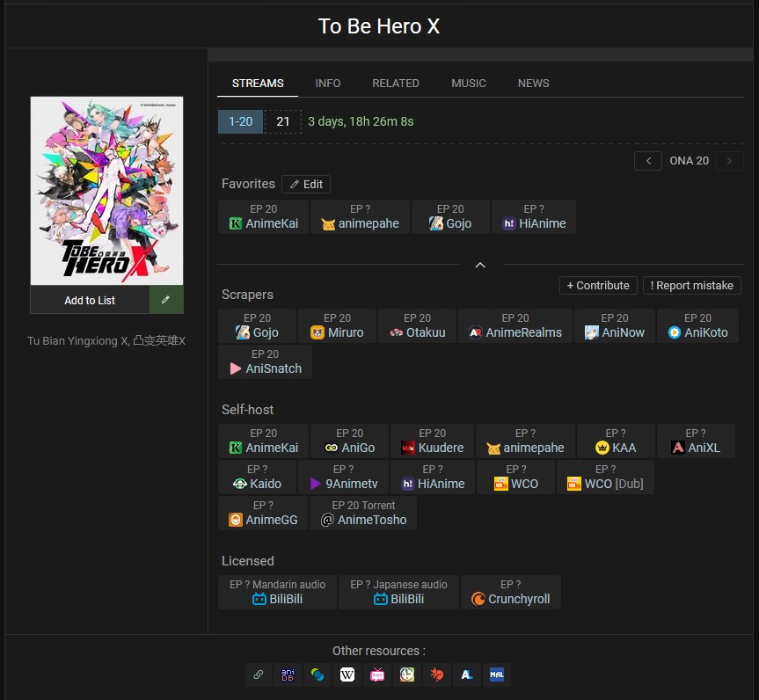This screenshot has height=700, width=759.
Task: Switch to the STREAMS tab
Action: coord(258,84)
